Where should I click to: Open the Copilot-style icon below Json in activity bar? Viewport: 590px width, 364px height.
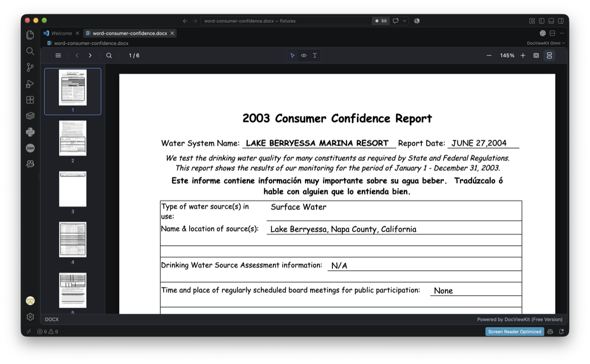click(x=30, y=164)
